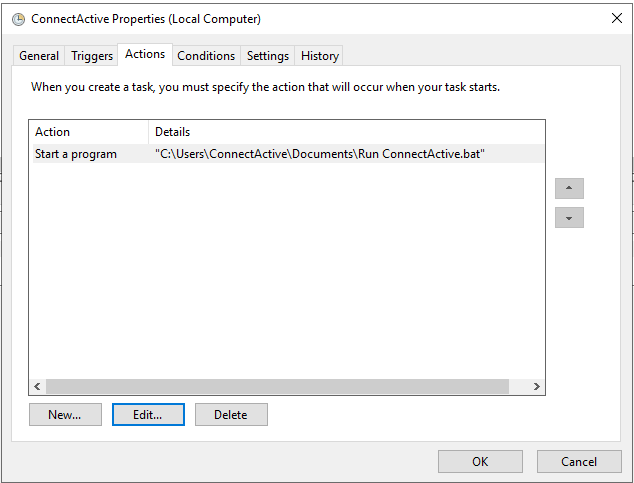
Task: Click the Task Scheduler clock title icon
Action: [x=18, y=19]
